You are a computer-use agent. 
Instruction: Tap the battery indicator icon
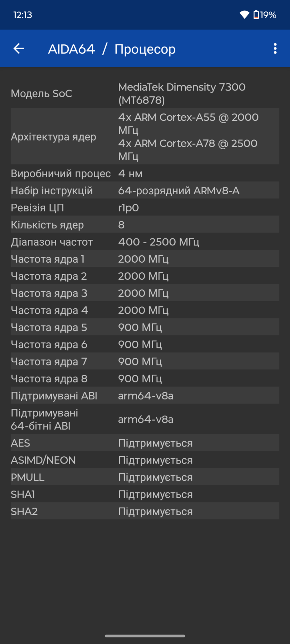pos(256,15)
